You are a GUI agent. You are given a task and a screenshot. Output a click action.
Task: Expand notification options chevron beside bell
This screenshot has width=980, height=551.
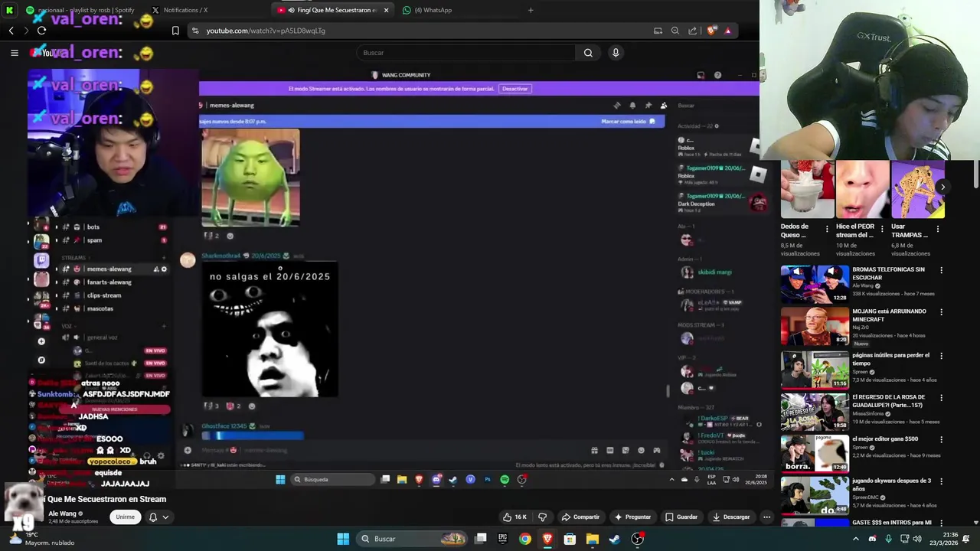pos(165,517)
